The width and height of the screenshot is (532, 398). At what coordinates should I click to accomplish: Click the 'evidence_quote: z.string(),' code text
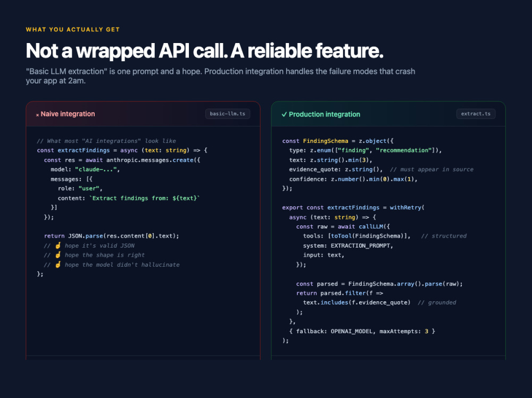(336, 169)
